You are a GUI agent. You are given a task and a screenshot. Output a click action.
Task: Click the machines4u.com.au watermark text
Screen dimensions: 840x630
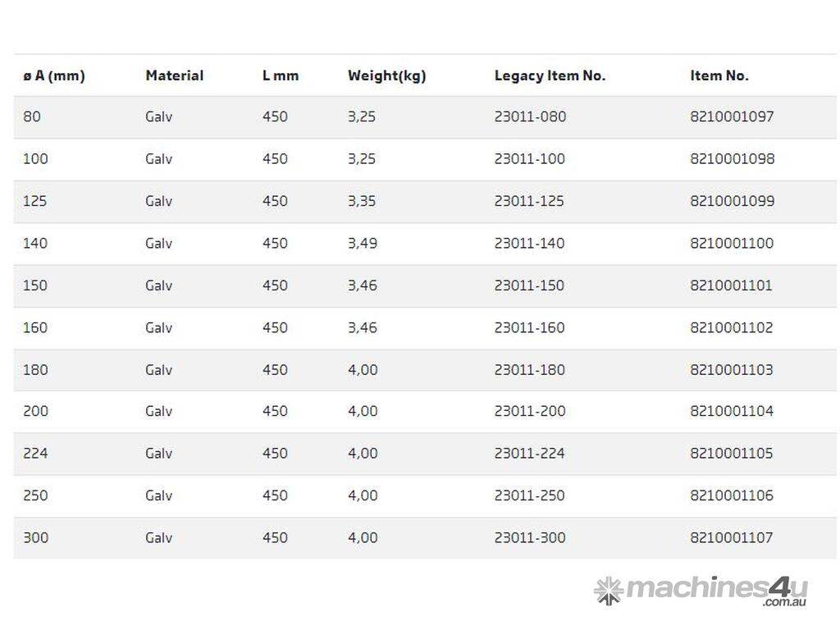(717, 590)
